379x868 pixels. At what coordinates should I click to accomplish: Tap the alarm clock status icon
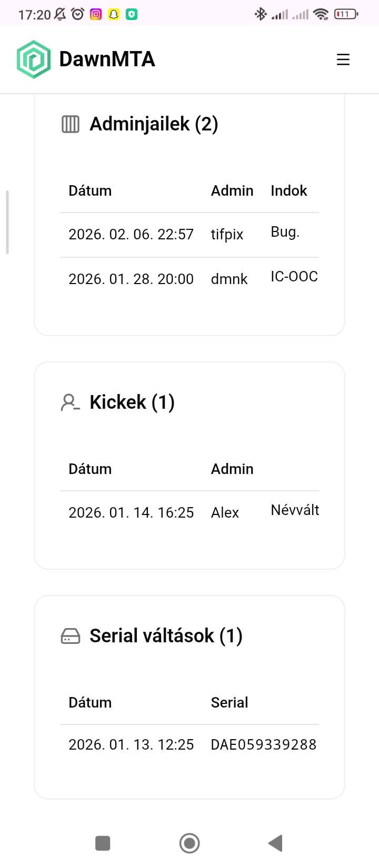[x=78, y=14]
